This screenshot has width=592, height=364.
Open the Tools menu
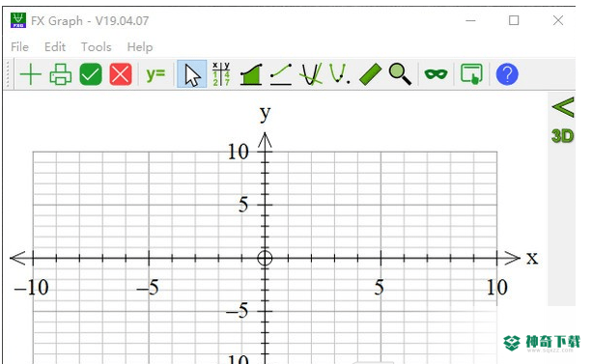pos(97,47)
